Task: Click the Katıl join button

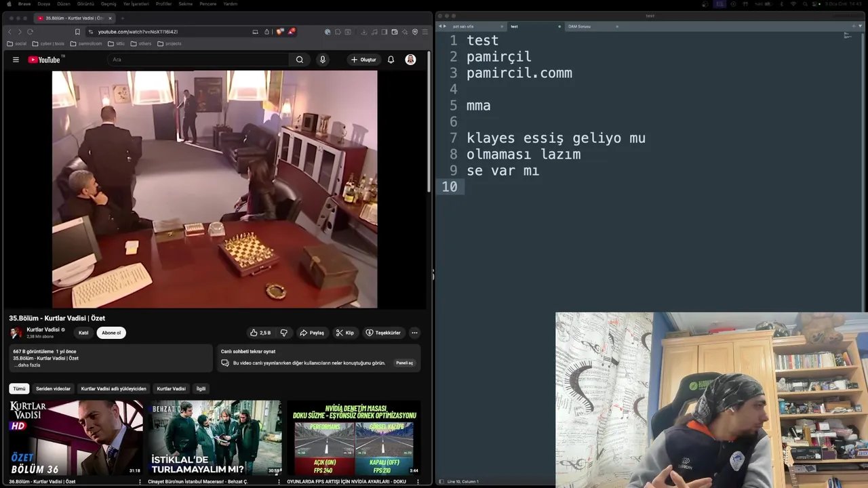Action: (83, 333)
